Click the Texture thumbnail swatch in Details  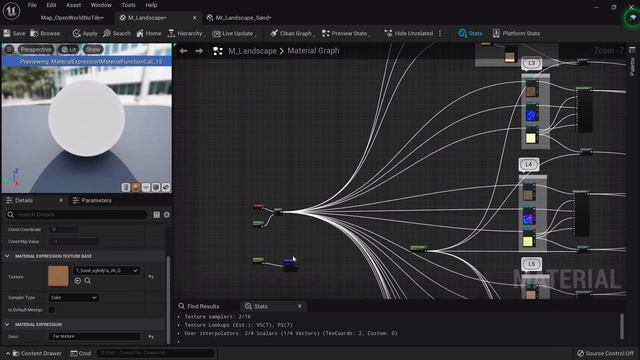point(58,276)
